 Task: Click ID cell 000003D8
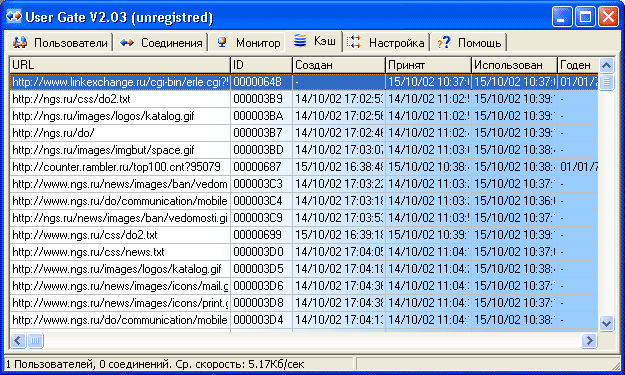tap(261, 303)
